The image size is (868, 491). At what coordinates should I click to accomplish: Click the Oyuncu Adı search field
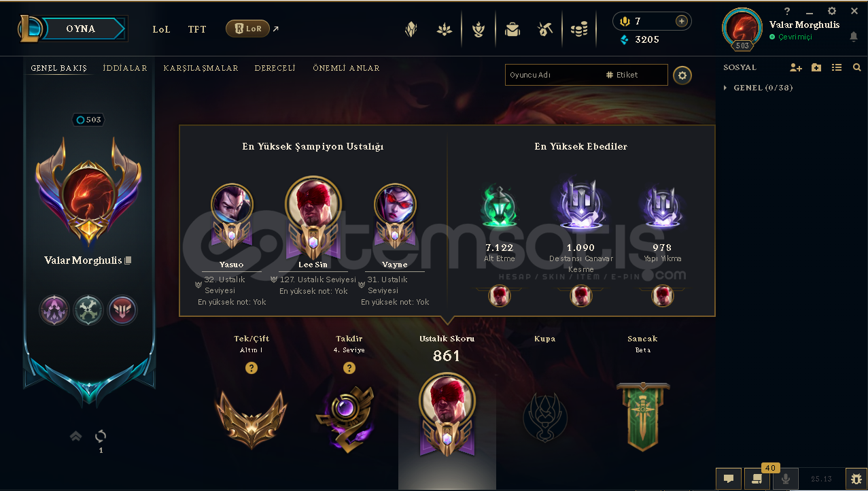coord(553,75)
